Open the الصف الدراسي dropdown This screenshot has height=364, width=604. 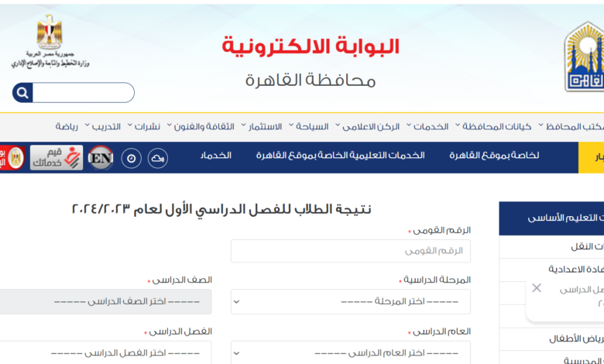click(x=105, y=301)
